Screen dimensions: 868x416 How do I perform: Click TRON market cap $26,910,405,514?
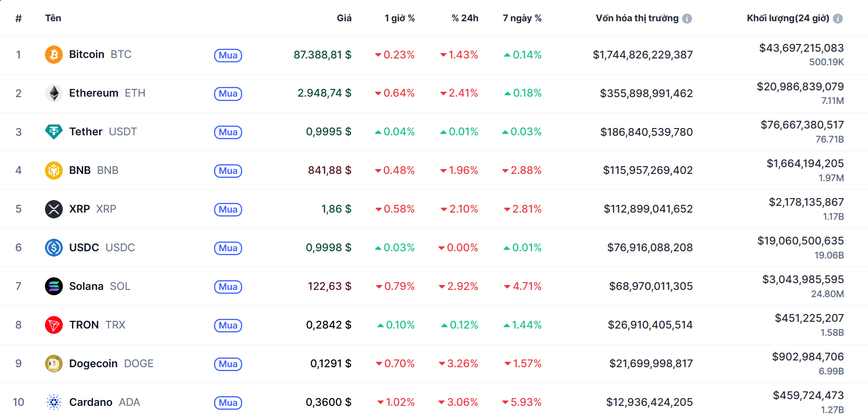(x=650, y=325)
